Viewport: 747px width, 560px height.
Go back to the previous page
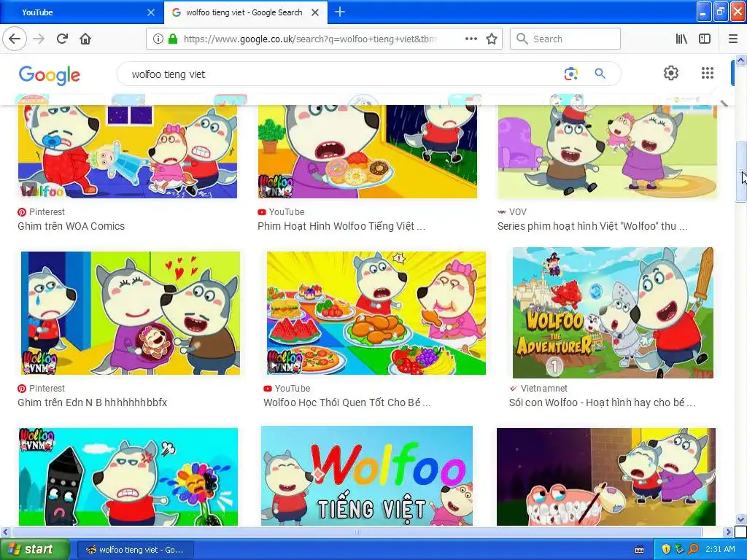(x=15, y=39)
